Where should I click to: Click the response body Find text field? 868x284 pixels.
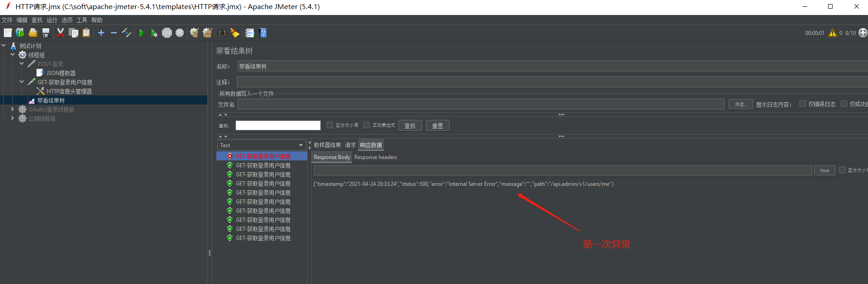click(563, 170)
